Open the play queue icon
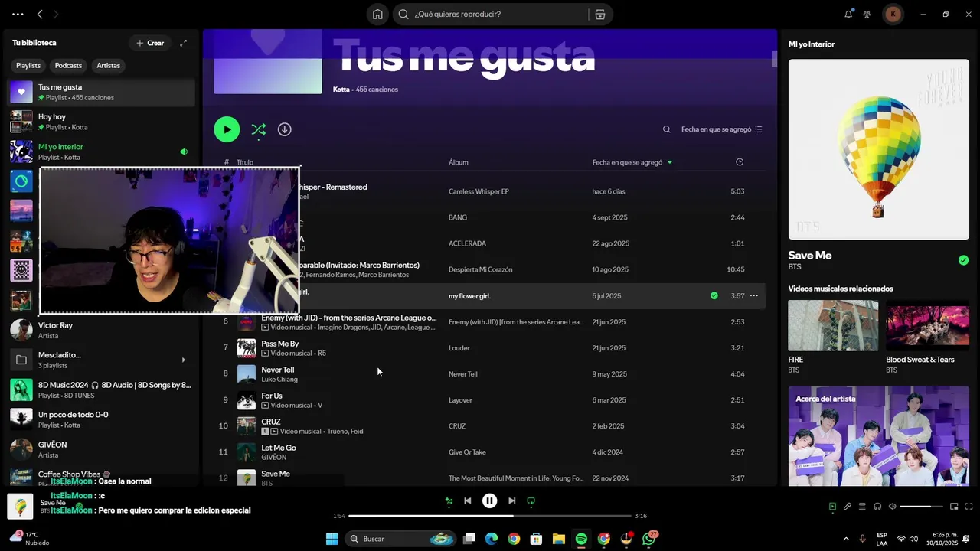The width and height of the screenshot is (980, 551). 862,506
